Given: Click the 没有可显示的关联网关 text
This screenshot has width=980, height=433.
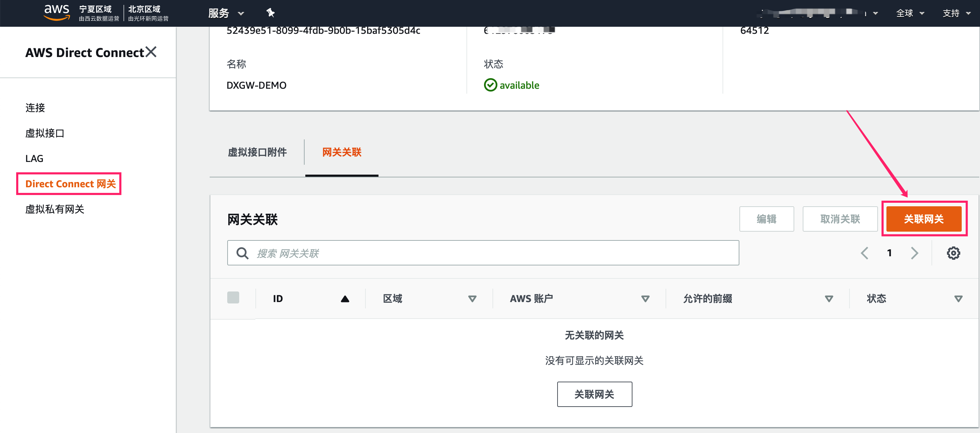Looking at the screenshot, I should 594,360.
